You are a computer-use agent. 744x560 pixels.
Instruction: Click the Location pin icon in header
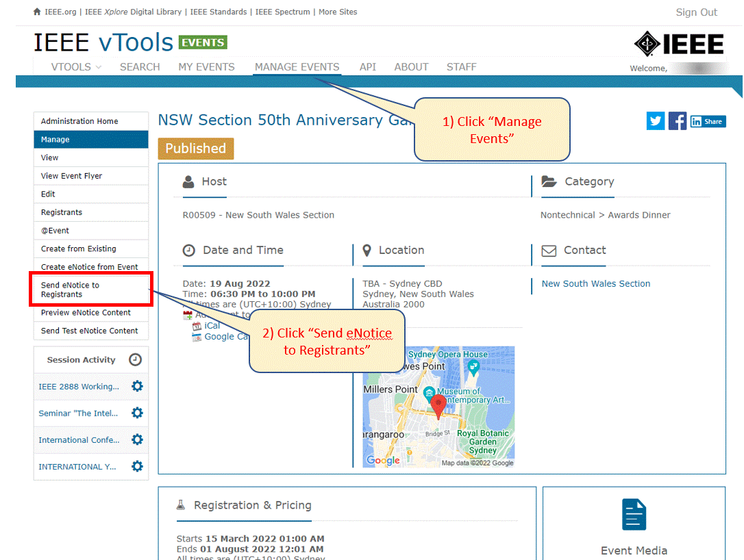point(367,251)
